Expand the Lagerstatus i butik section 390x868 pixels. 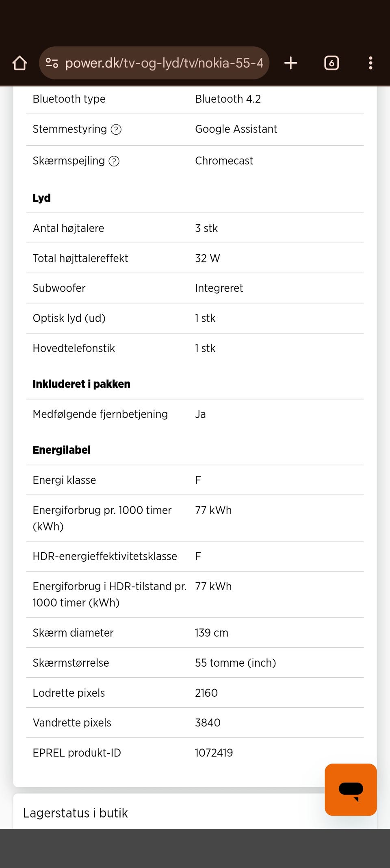[x=76, y=813]
